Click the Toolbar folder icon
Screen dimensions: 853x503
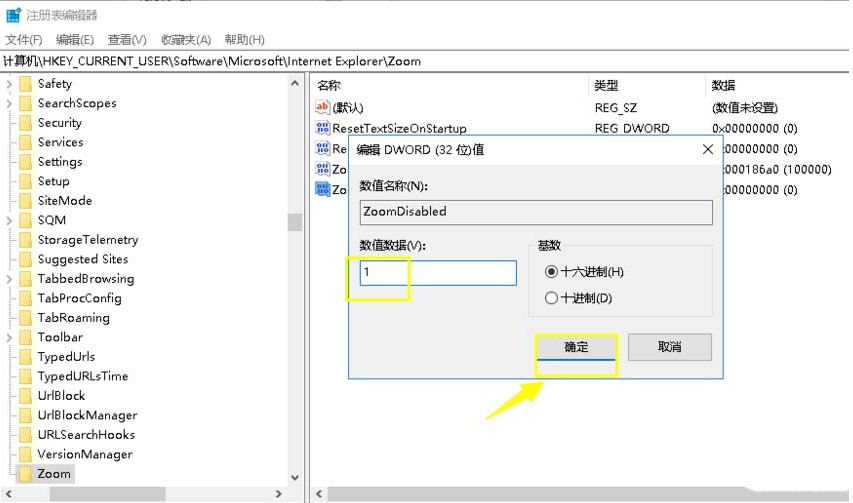point(25,337)
